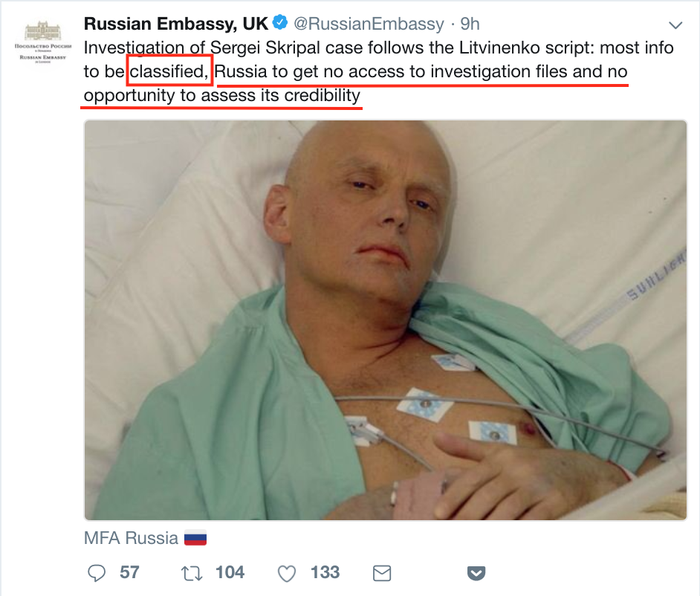Send tweet via direct message envelope
Viewport: 700px width, 596px height.
pos(381,573)
